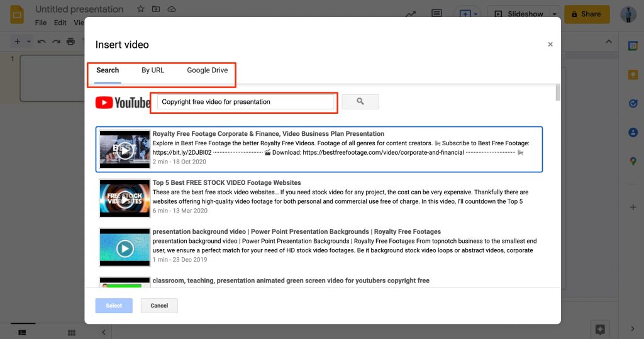Click the video results scrollbar thumb

pos(558,92)
